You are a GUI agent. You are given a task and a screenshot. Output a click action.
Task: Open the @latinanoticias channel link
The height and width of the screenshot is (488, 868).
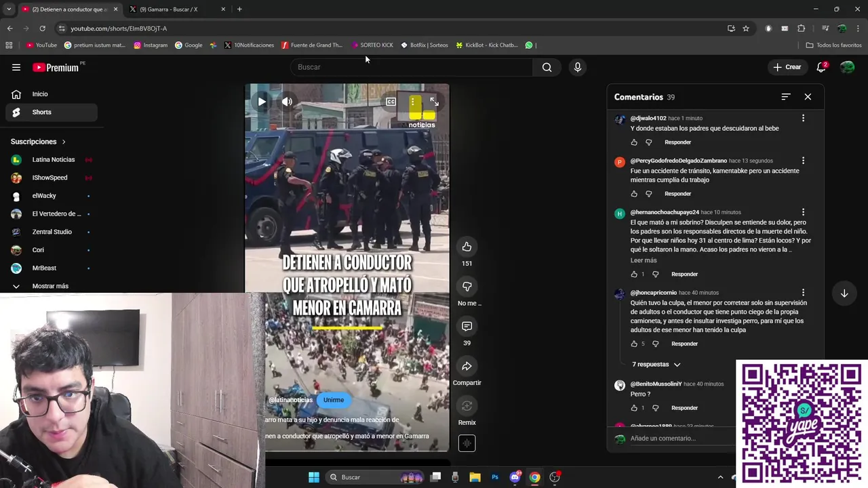point(290,400)
